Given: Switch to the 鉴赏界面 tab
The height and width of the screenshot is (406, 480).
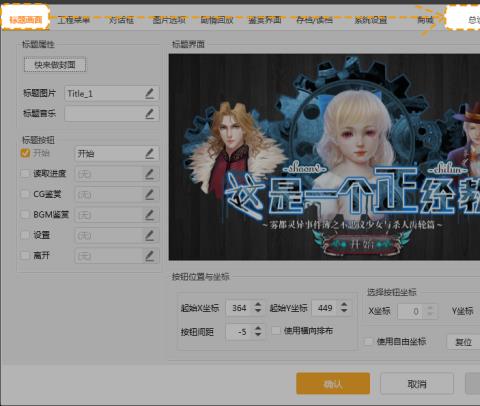Looking at the screenshot, I should (265, 20).
